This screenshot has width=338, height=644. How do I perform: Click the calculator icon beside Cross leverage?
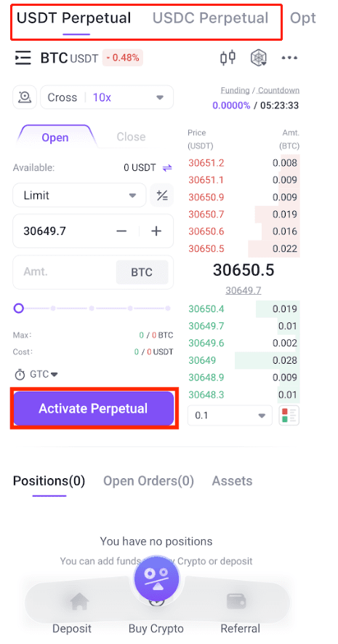pyautogui.click(x=25, y=98)
